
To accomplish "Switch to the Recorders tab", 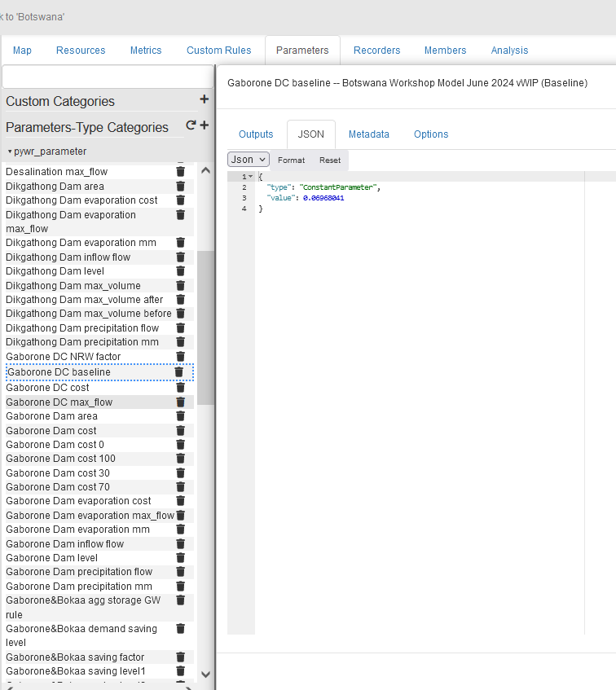I will point(376,51).
